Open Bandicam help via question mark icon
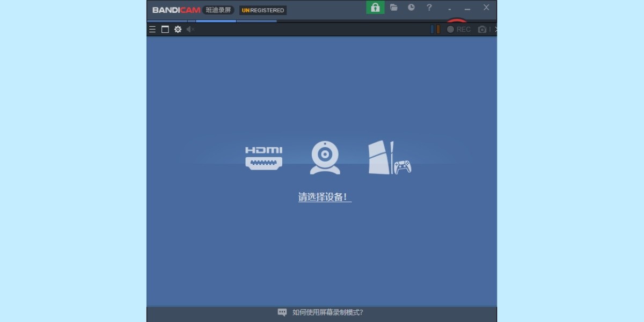The height and width of the screenshot is (322, 644). point(429,8)
